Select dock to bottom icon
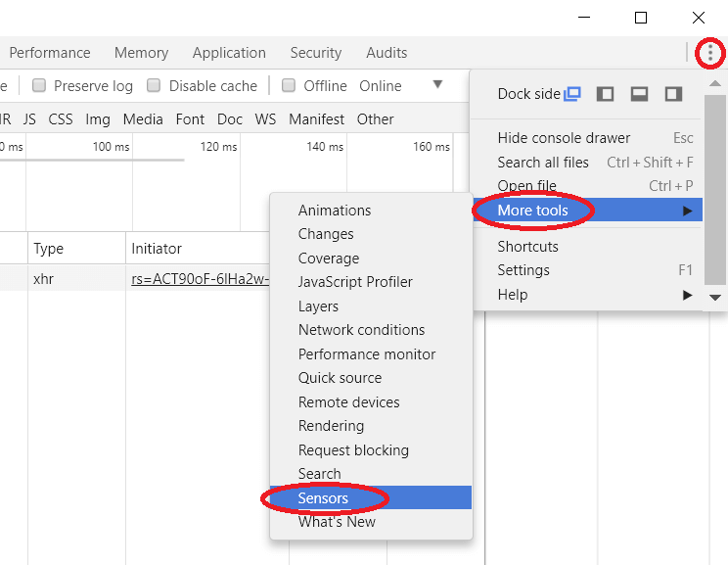 click(639, 94)
